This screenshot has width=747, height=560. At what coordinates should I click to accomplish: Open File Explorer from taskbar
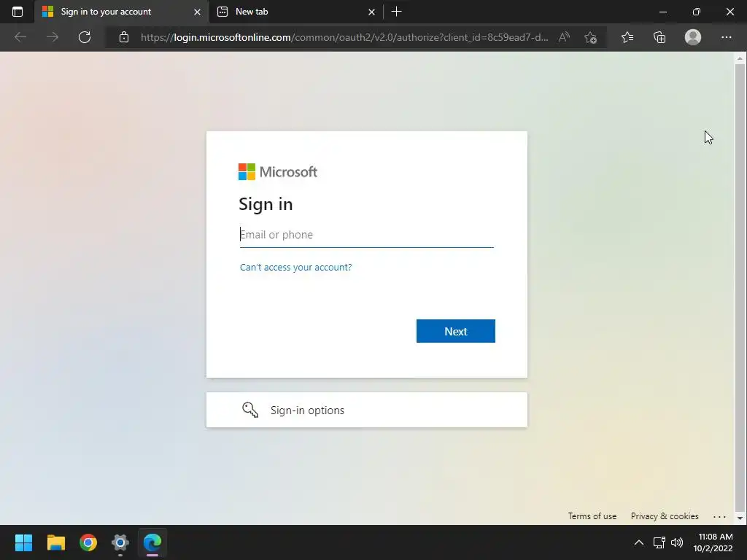pyautogui.click(x=55, y=542)
